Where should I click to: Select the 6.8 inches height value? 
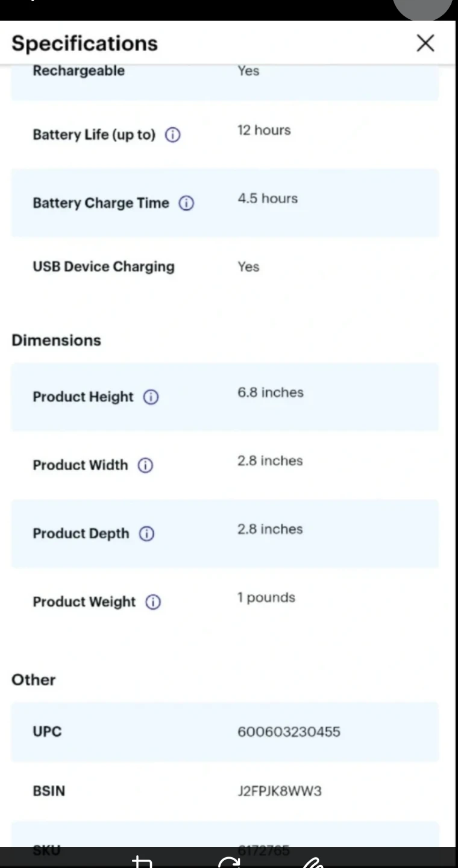[270, 392]
